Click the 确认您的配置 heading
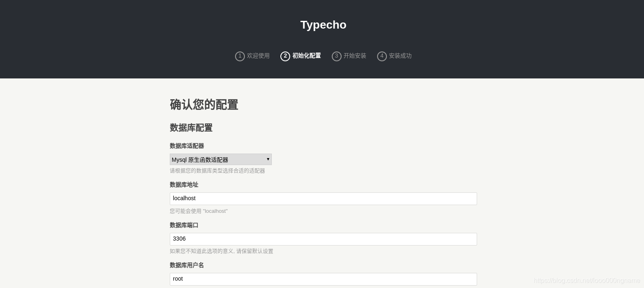Image resolution: width=644 pixels, height=288 pixels. coord(204,105)
